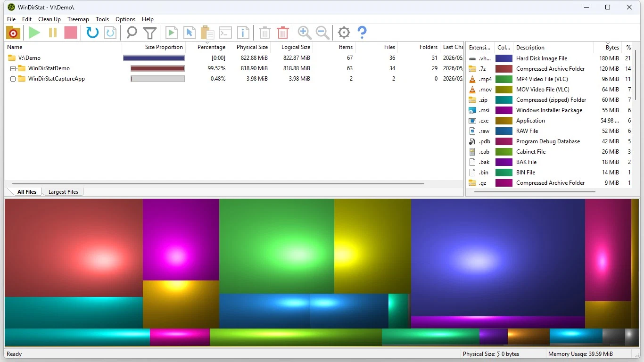Open the Treemap menu
Viewport: 644px width, 362px height.
coord(78,19)
